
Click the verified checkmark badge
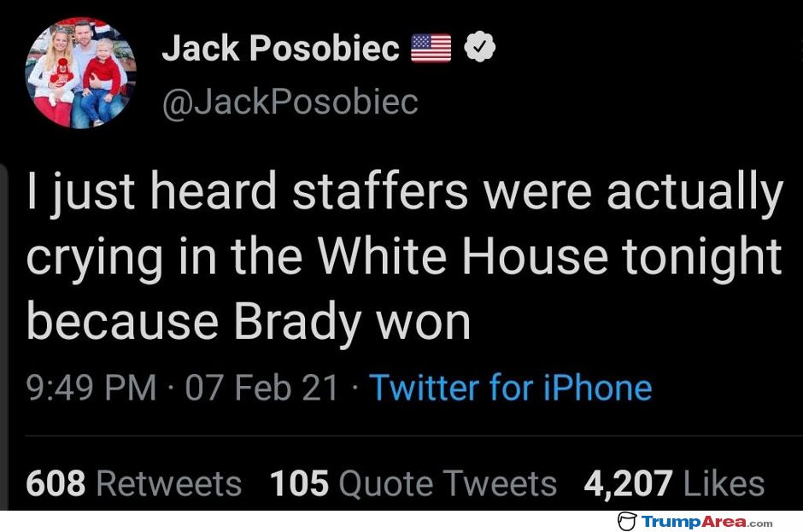pos(479,47)
